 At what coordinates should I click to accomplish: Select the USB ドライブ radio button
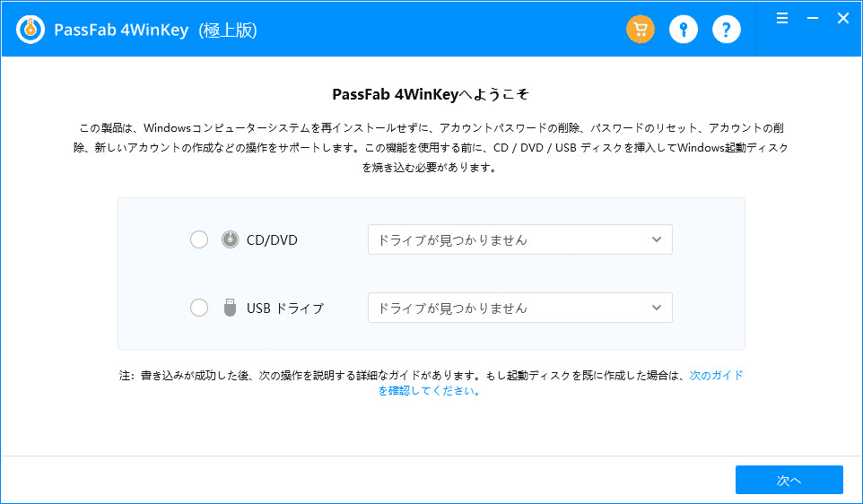coord(199,308)
